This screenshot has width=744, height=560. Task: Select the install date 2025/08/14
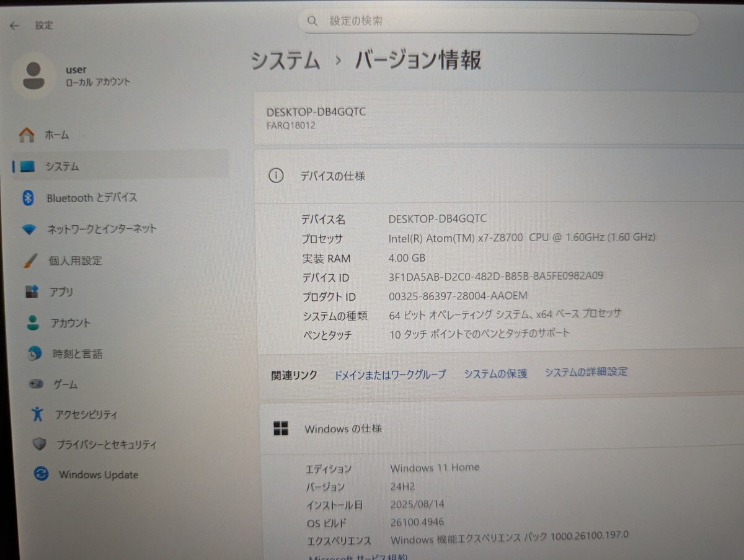(x=417, y=504)
